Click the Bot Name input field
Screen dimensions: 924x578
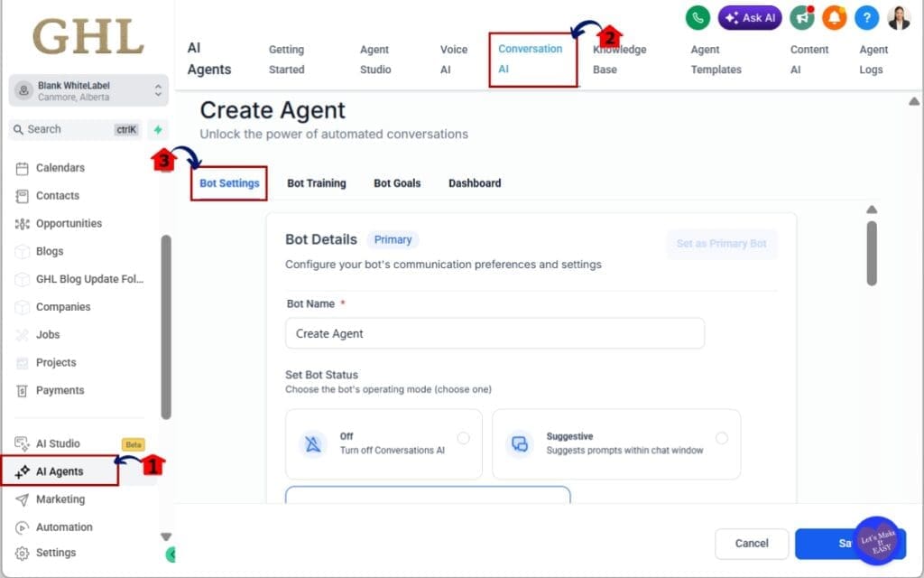pos(495,334)
